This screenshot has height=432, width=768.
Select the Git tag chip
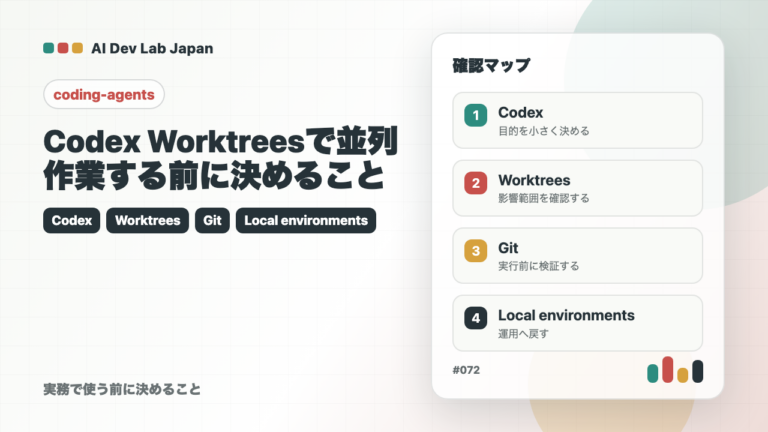click(x=212, y=220)
